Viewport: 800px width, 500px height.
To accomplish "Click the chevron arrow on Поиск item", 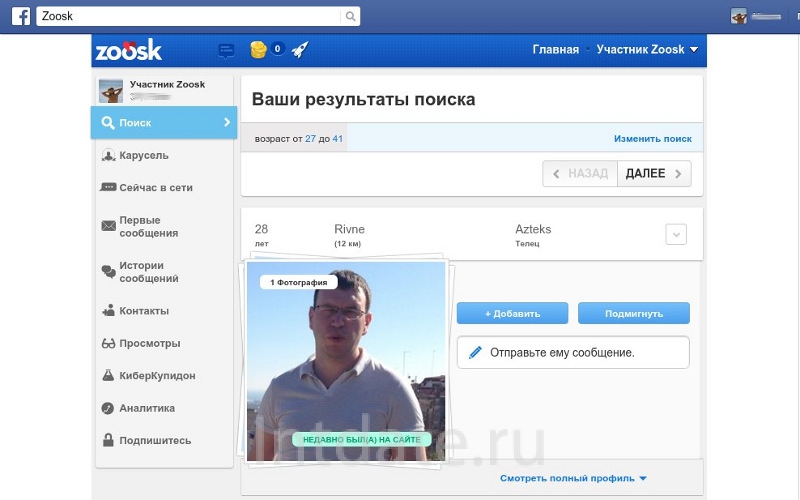I will point(227,122).
